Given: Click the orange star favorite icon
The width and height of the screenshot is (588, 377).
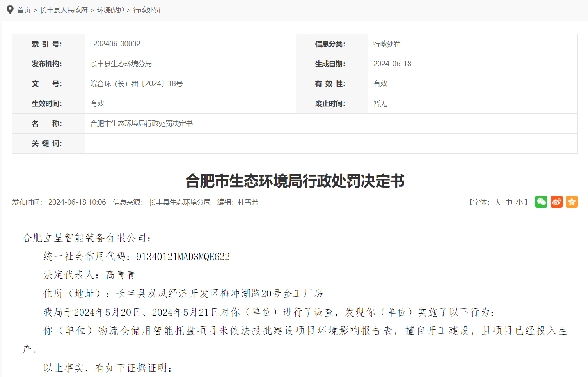Looking at the screenshot, I should click(572, 202).
